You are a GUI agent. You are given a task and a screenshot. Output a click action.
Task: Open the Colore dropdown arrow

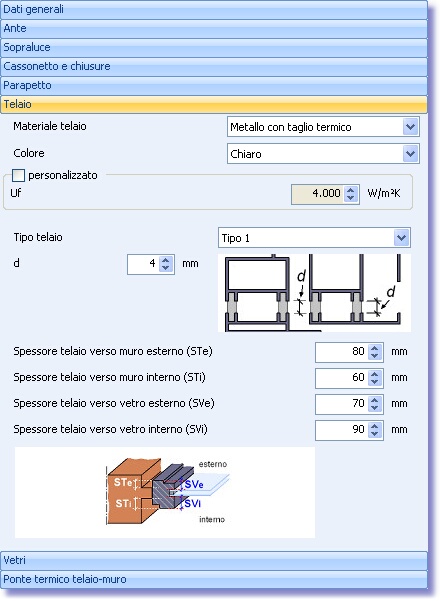[x=410, y=154]
